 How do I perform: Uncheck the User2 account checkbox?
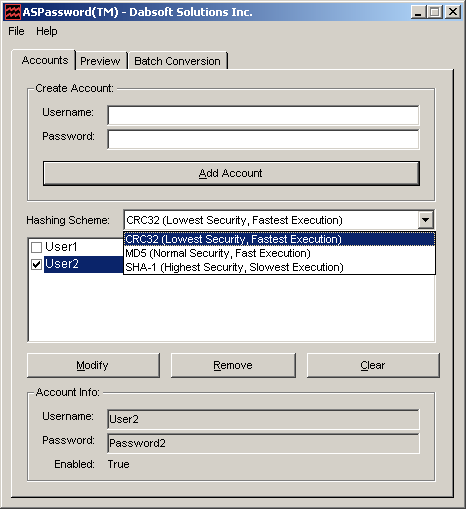(36, 264)
